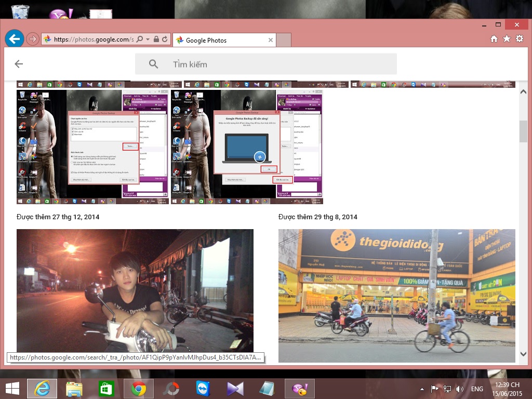Open the Windows Start button
Viewport: 532px width, 399px height.
click(12, 389)
